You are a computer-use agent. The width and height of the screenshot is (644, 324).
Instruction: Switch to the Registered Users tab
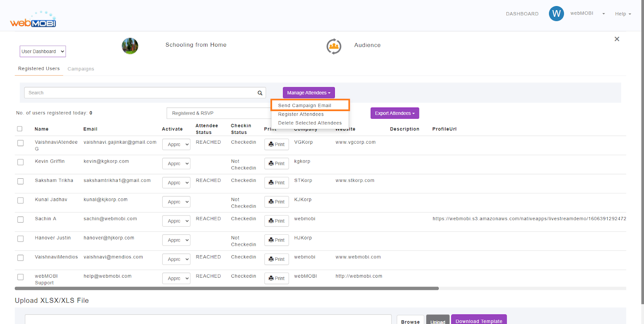coord(39,68)
